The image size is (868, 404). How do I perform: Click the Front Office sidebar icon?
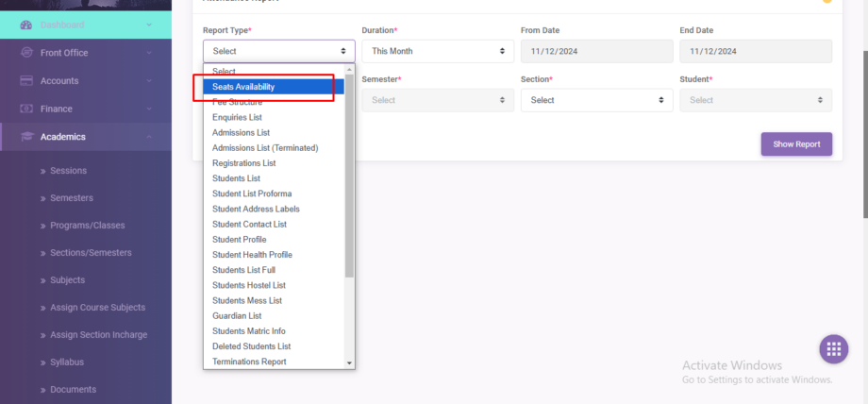(26, 53)
